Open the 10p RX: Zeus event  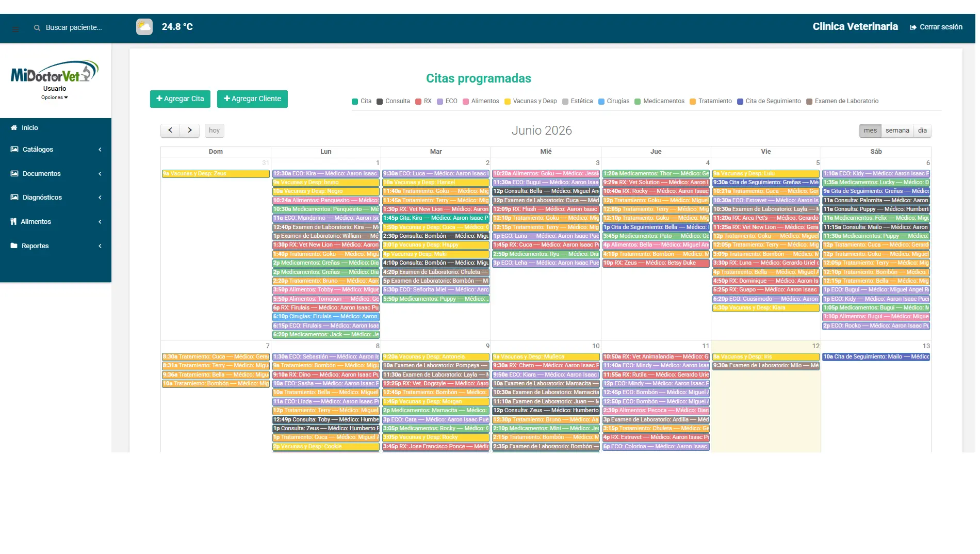click(656, 263)
